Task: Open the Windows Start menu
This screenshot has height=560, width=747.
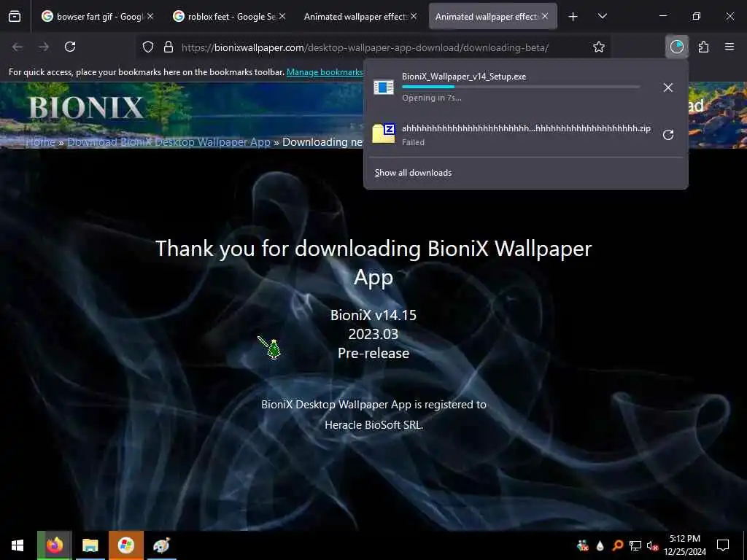Action: point(18,545)
